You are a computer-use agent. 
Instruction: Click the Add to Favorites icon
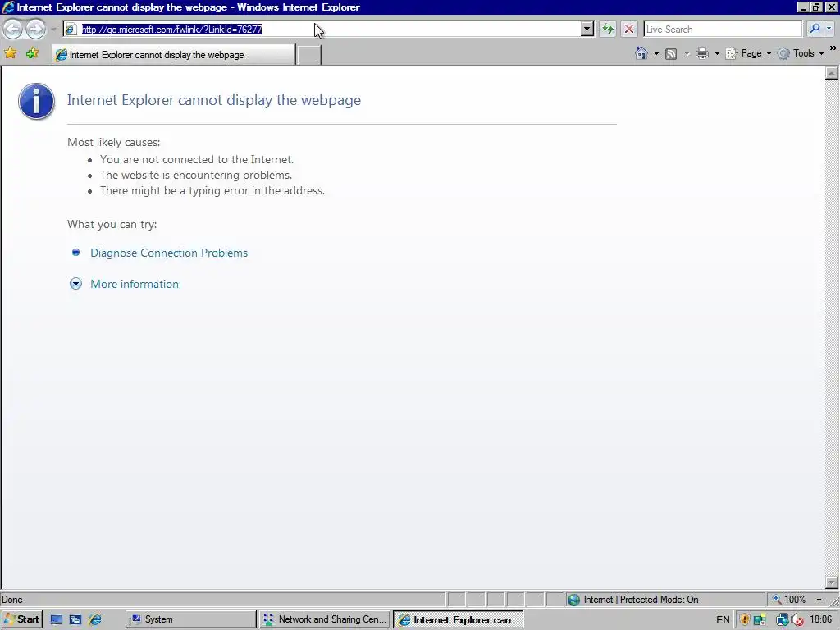pyautogui.click(x=32, y=53)
